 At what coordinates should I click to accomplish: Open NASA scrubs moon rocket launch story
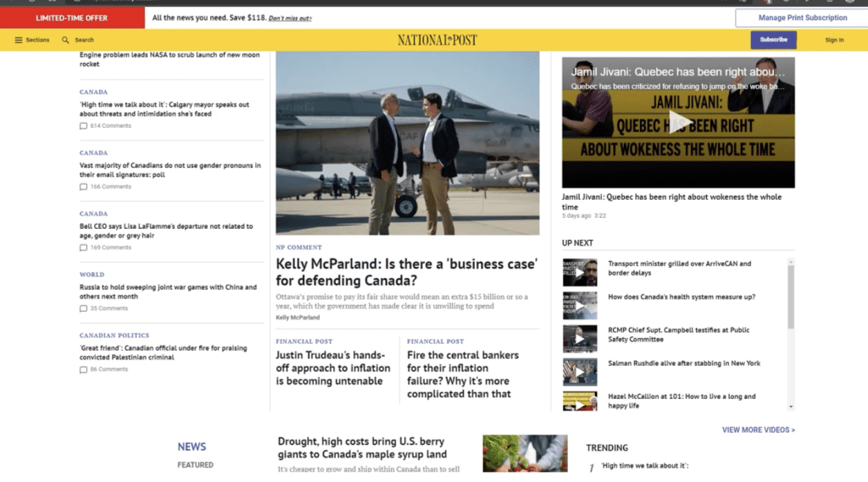[170, 59]
